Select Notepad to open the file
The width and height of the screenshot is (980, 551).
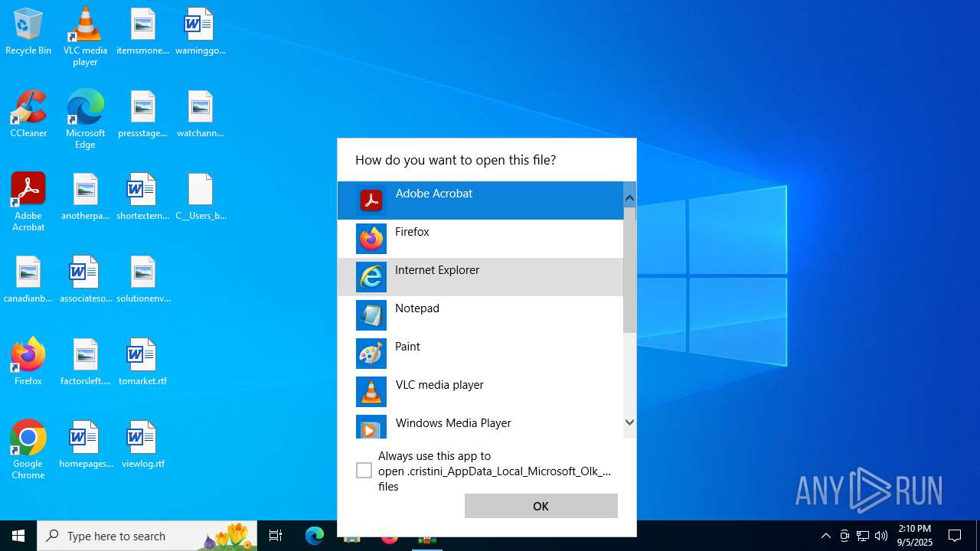(481, 315)
